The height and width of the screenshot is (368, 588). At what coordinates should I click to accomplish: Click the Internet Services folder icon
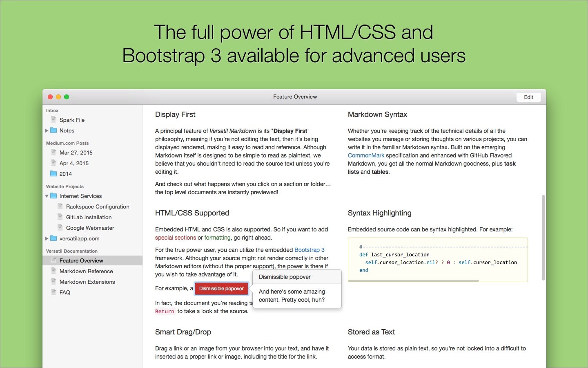point(53,196)
